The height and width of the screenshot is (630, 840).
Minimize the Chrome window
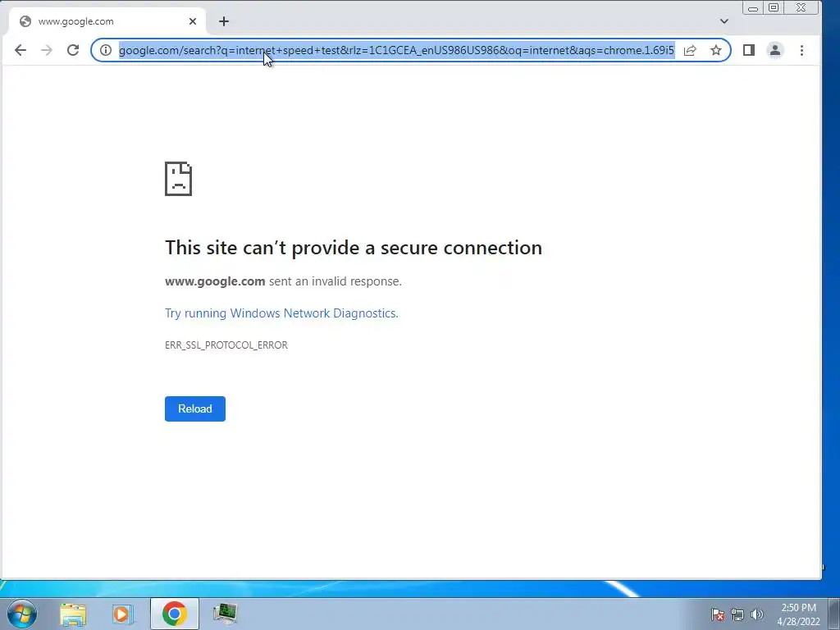[x=753, y=8]
